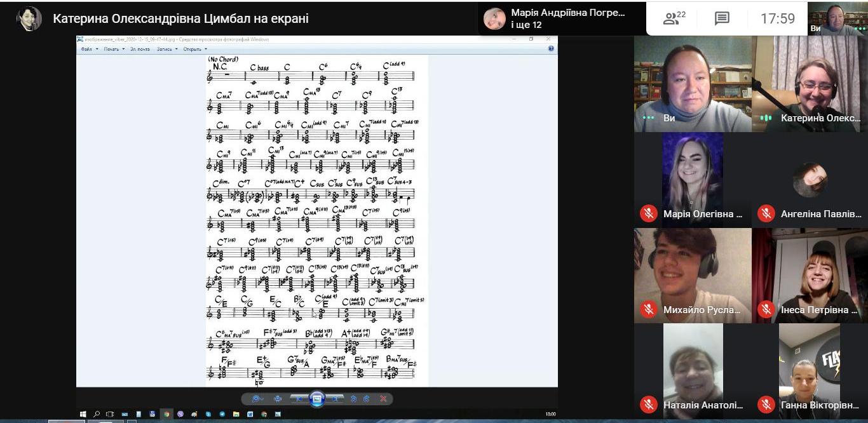
Task: Click the fit-to-window actual size icon
Action: (x=278, y=399)
